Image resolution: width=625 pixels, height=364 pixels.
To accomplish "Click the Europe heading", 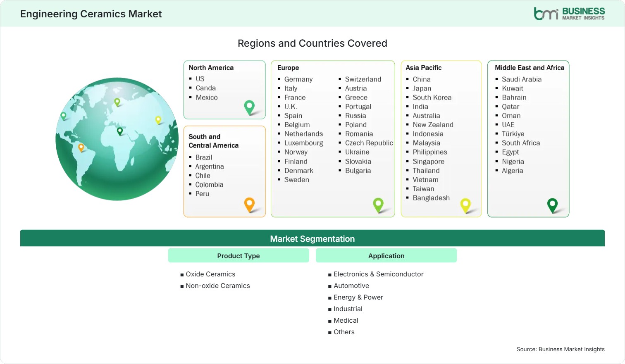I will point(288,68).
